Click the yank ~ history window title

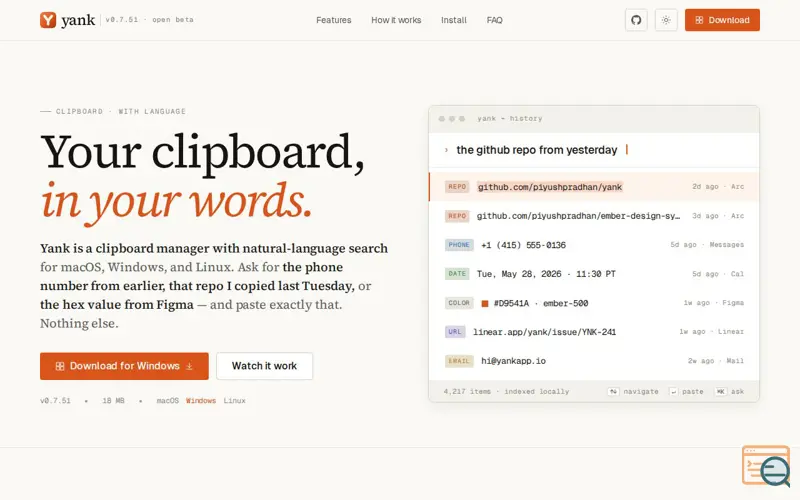pos(509,118)
